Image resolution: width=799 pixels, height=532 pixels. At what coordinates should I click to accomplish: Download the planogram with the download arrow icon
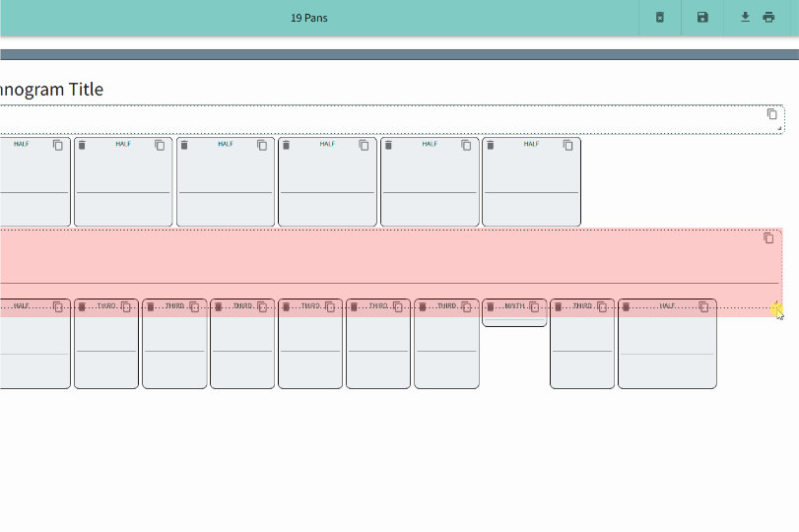(x=745, y=18)
